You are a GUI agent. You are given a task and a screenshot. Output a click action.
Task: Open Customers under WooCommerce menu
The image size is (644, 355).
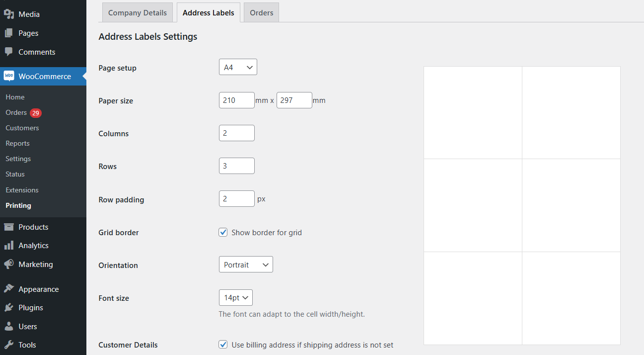pyautogui.click(x=22, y=128)
